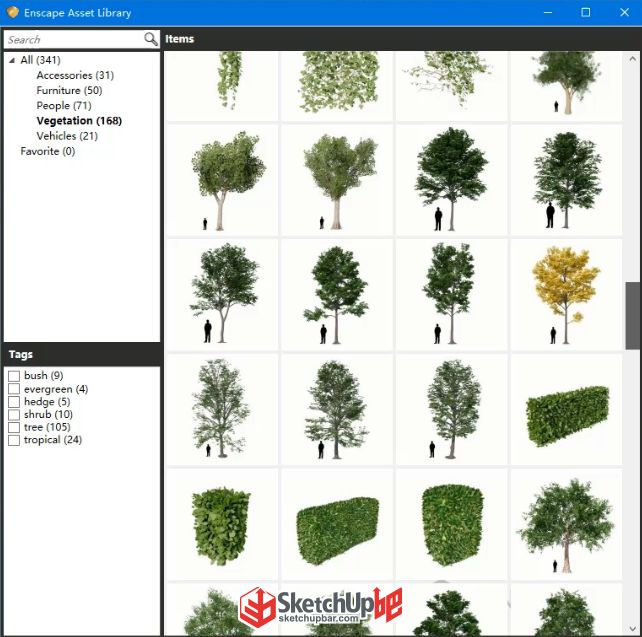The width and height of the screenshot is (642, 637).
Task: Choose the long hedge with rounded corners
Action: (x=337, y=524)
